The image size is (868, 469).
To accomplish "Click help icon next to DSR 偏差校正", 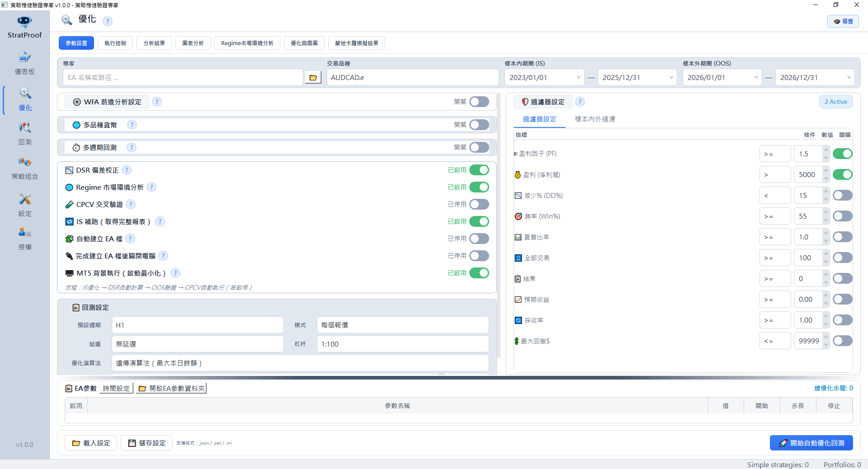I will [127, 170].
